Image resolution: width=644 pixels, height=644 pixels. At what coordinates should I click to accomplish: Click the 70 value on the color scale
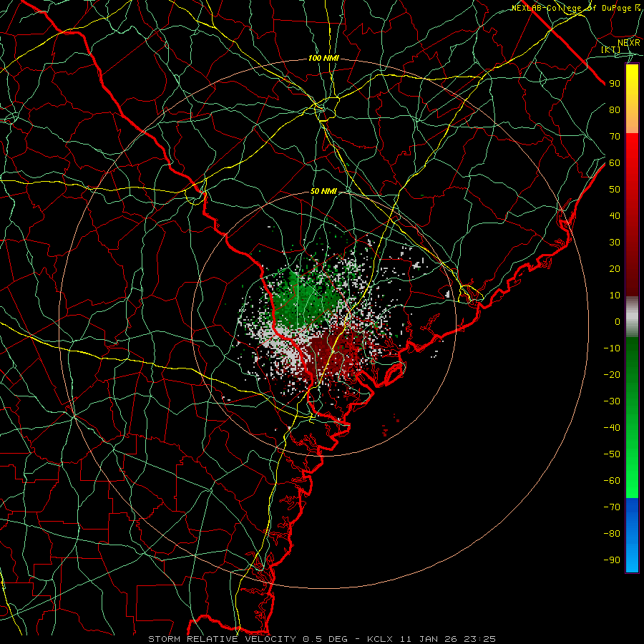(615, 137)
